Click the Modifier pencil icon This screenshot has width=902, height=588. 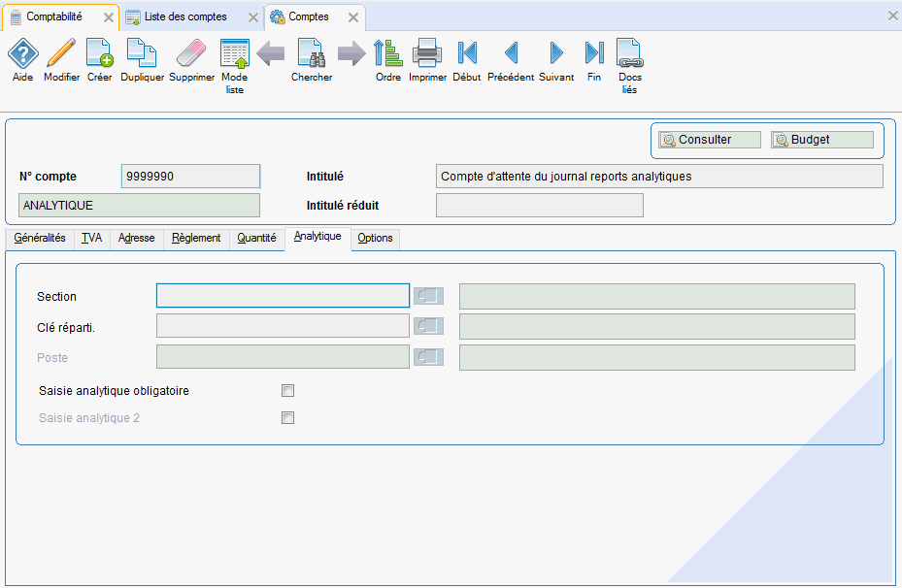click(x=61, y=54)
